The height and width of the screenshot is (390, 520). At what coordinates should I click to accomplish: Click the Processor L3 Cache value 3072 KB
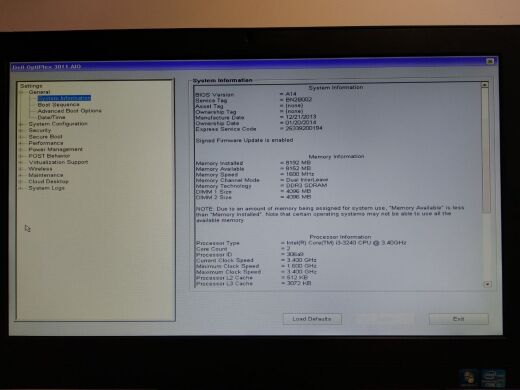299,283
